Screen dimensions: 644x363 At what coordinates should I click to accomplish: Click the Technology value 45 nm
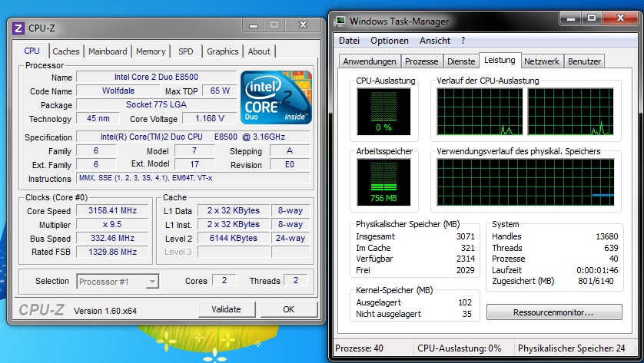(98, 118)
